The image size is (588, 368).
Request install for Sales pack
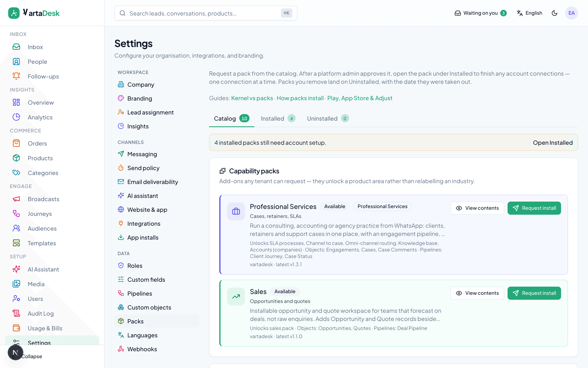click(534, 293)
